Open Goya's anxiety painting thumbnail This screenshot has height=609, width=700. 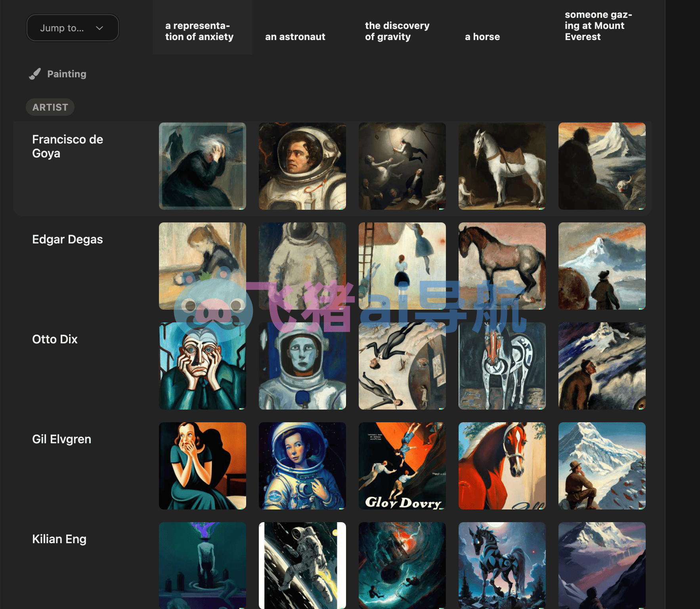[x=203, y=166]
